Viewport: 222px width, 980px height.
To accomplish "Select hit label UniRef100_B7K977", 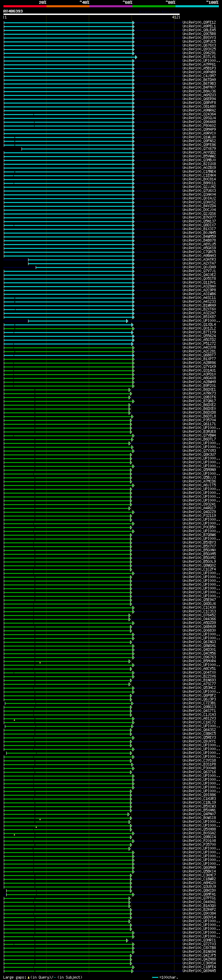I will tap(199, 218).
